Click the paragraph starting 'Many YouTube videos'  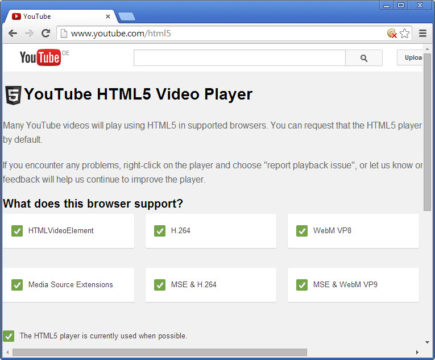tap(212, 132)
